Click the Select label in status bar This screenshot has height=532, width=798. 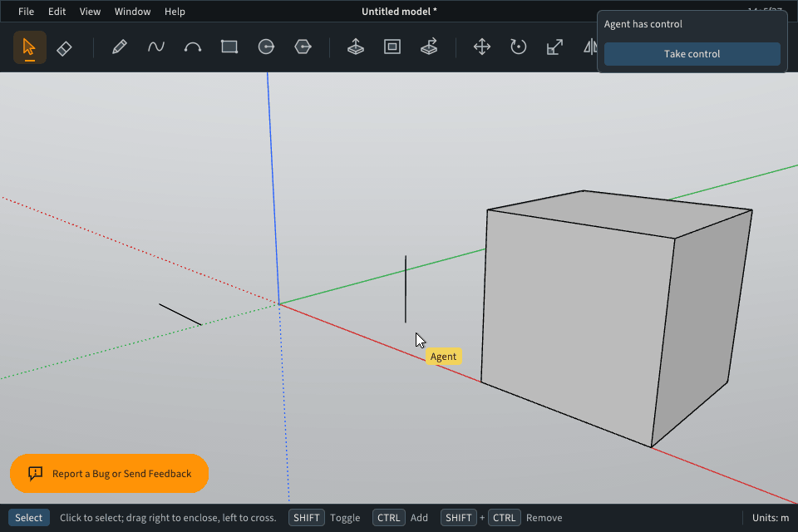29,518
